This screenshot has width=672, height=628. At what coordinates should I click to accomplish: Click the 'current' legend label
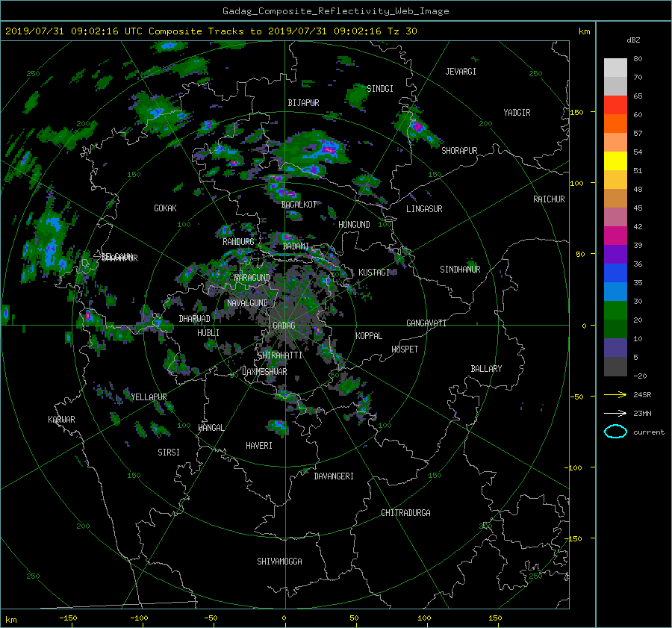(649, 432)
